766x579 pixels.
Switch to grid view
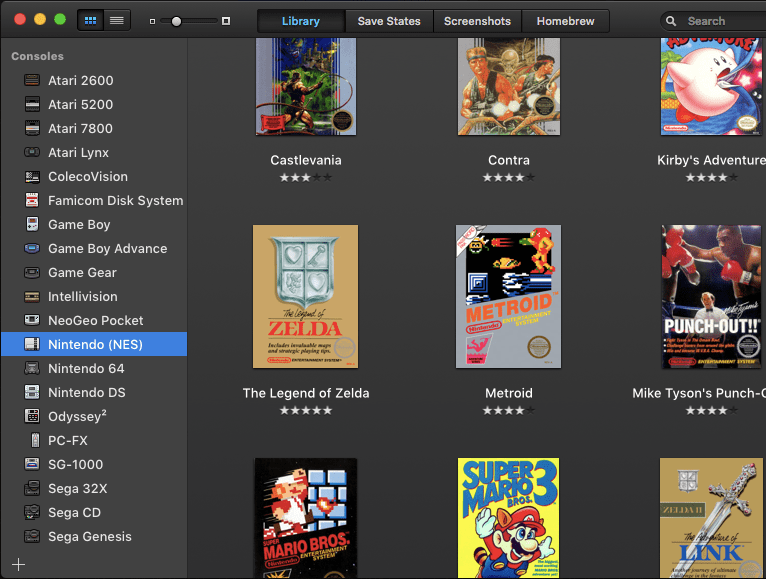pyautogui.click(x=90, y=21)
